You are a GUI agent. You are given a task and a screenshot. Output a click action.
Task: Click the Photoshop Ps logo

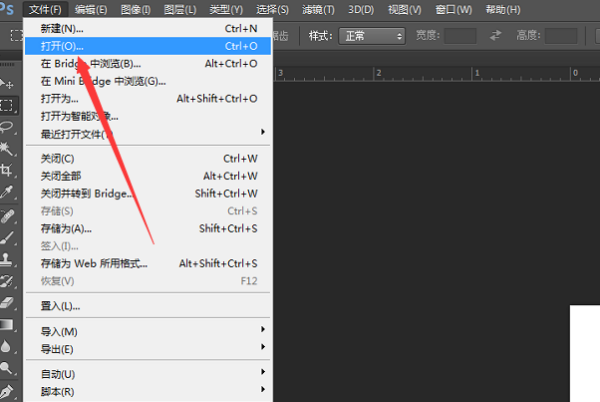7,8
